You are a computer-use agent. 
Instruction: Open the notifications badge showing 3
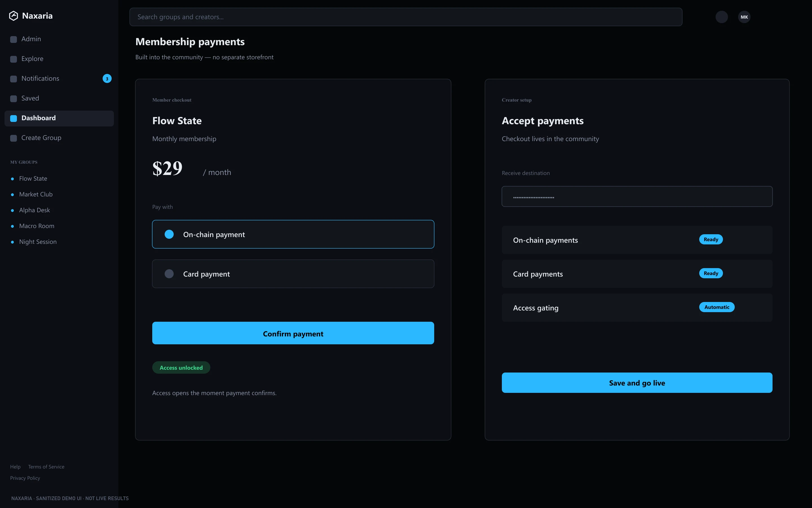coord(107,79)
